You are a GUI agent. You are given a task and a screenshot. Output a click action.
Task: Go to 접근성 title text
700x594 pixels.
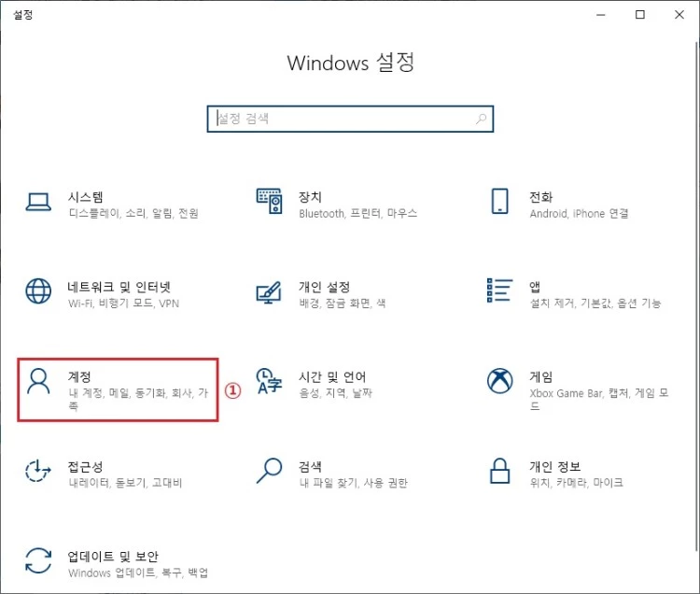pyautogui.click(x=86, y=467)
